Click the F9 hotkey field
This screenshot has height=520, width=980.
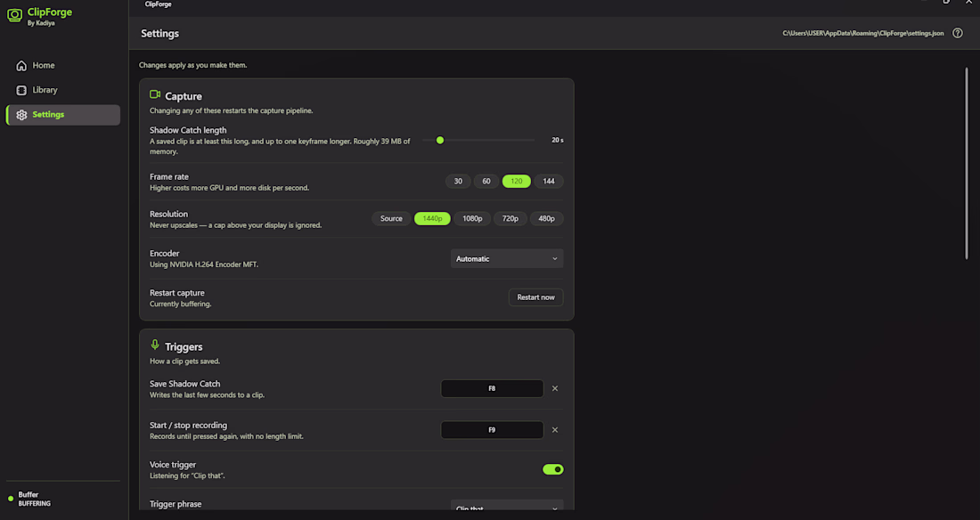(x=492, y=430)
